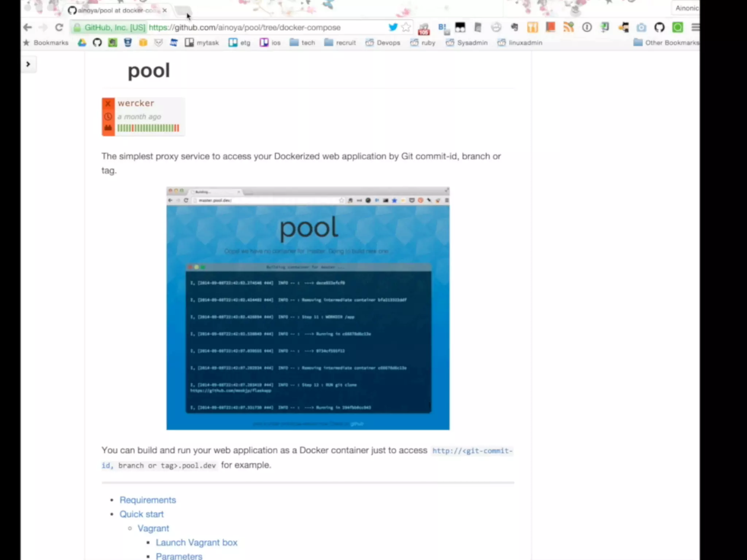This screenshot has width=747, height=560.
Task: Click the GitHub Octocat extension icon
Action: [659, 27]
